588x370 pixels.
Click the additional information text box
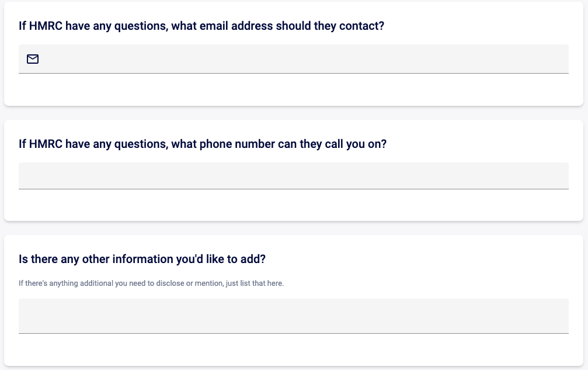point(294,316)
